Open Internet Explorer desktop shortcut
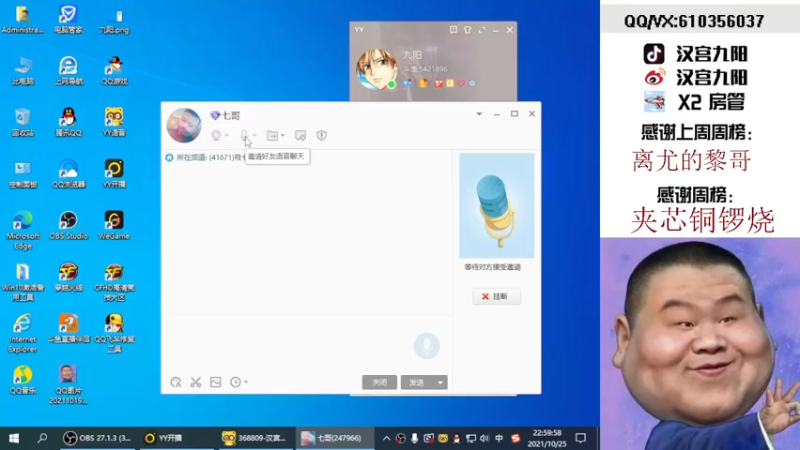 tap(22, 334)
